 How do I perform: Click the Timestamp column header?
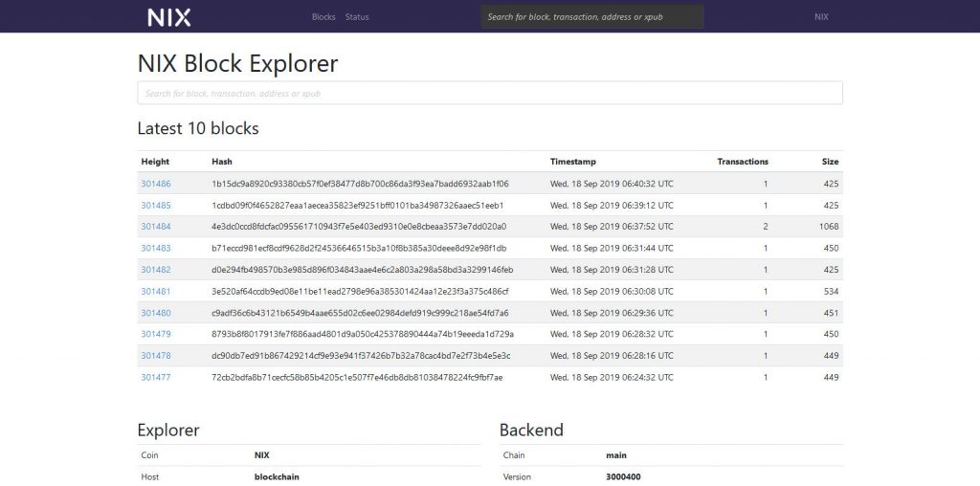(573, 162)
